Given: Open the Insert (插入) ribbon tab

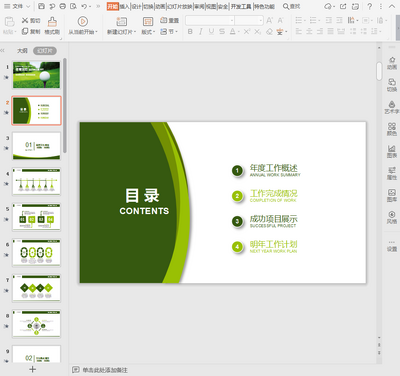Looking at the screenshot, I should click(124, 6).
